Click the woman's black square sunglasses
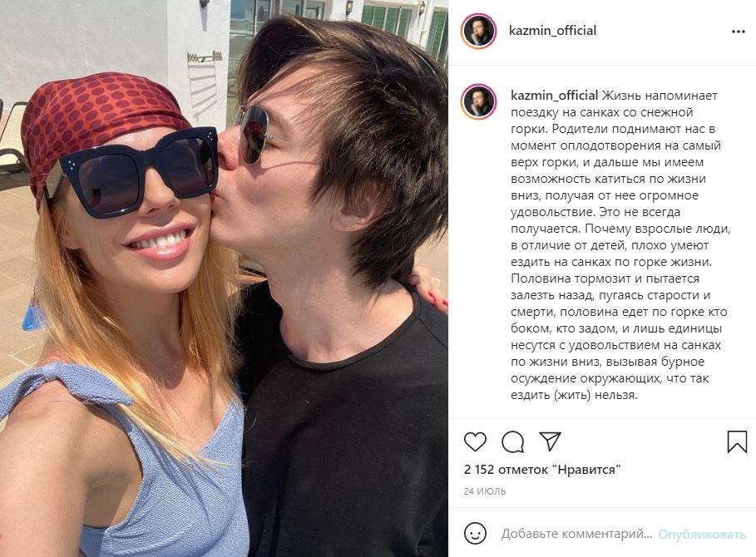 click(135, 171)
